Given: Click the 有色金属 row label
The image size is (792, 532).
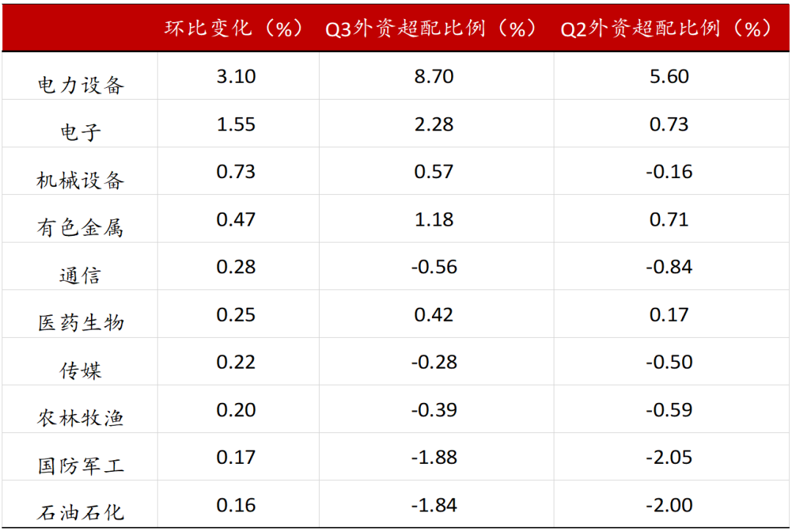Looking at the screenshot, I should coord(81,228).
